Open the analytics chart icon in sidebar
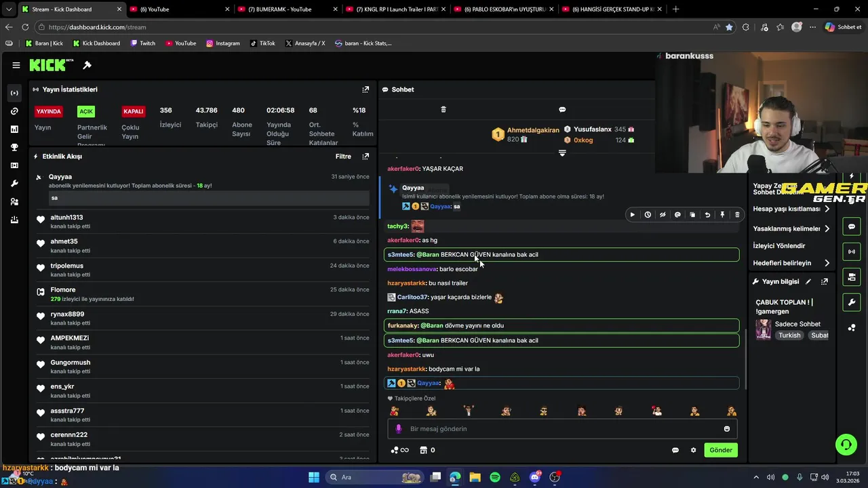Viewport: 868px width, 488px height. click(x=14, y=129)
